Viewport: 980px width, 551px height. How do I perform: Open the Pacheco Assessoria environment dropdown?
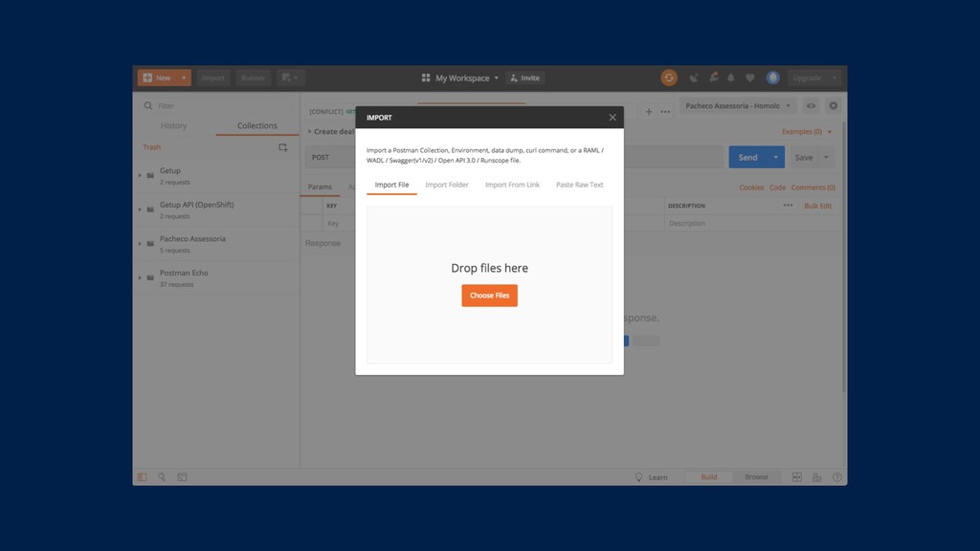coord(738,106)
